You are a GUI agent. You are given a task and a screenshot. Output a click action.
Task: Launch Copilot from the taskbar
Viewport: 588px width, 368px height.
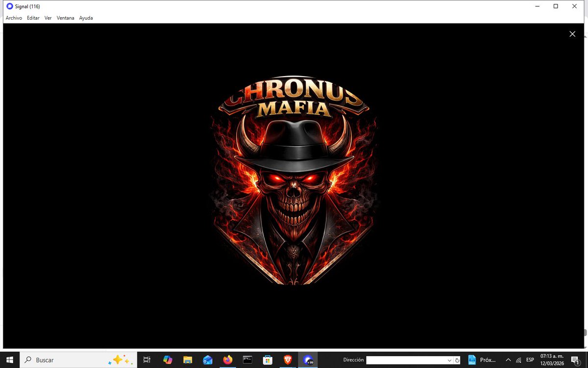[168, 360]
